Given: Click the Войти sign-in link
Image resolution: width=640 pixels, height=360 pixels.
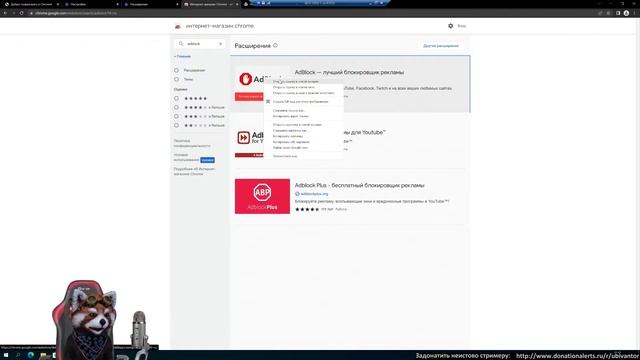Looking at the screenshot, I should click(x=462, y=26).
